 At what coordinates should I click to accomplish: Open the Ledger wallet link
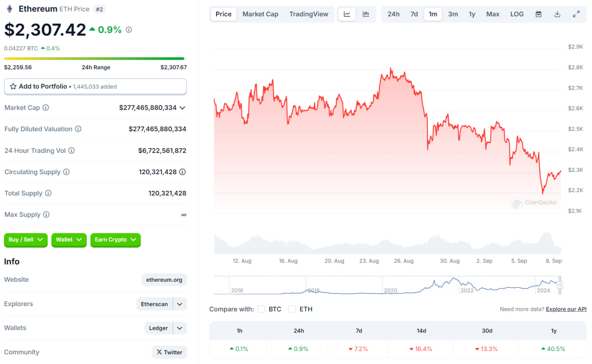click(159, 328)
